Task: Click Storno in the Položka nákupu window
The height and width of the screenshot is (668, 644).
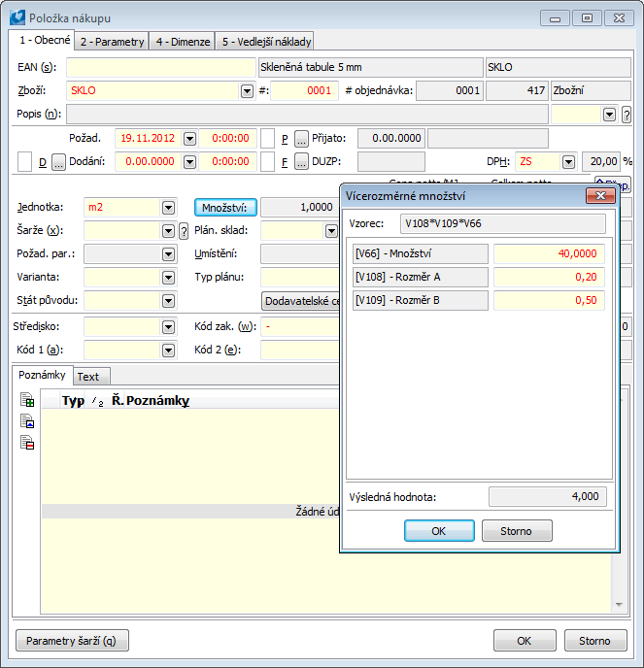Action: tap(595, 640)
